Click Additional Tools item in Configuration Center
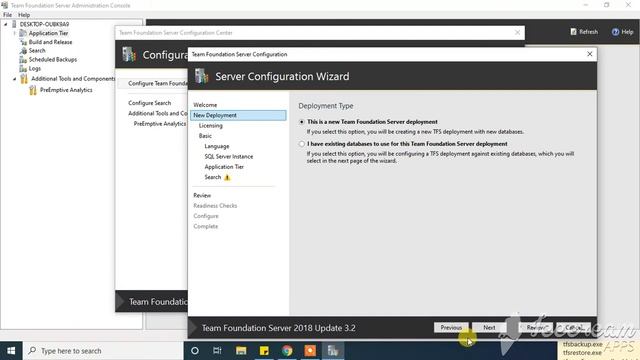 pos(158,113)
